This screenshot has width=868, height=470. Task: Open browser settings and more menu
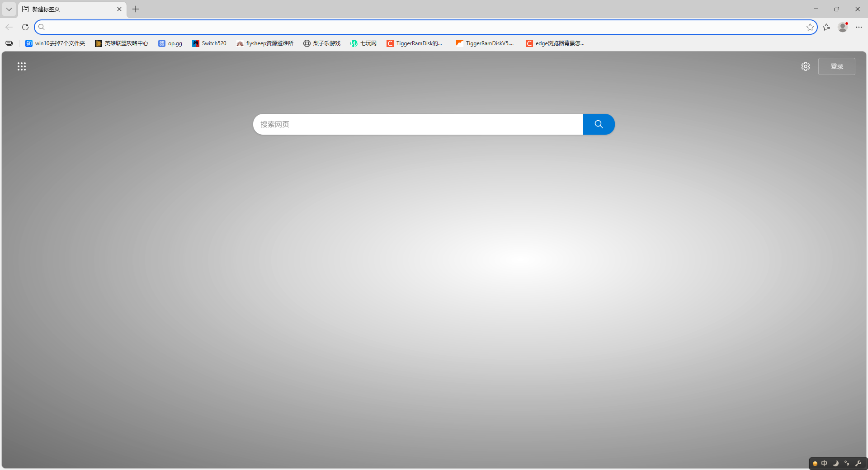(859, 27)
